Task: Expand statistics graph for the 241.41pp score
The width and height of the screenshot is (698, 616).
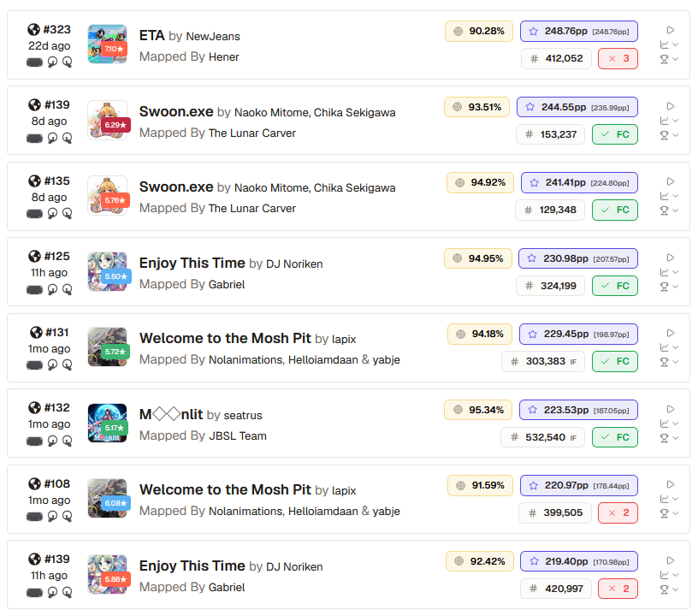Action: 669,196
